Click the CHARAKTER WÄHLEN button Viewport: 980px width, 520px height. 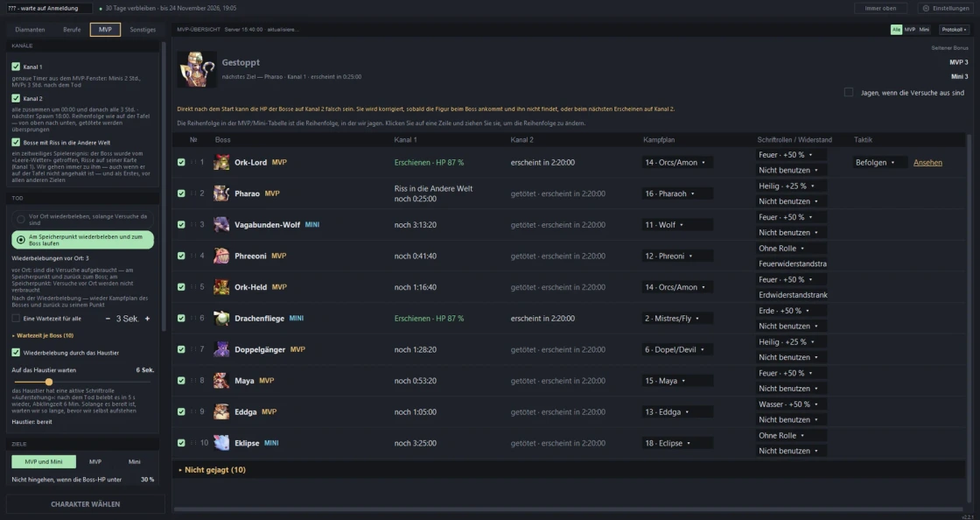coord(86,504)
